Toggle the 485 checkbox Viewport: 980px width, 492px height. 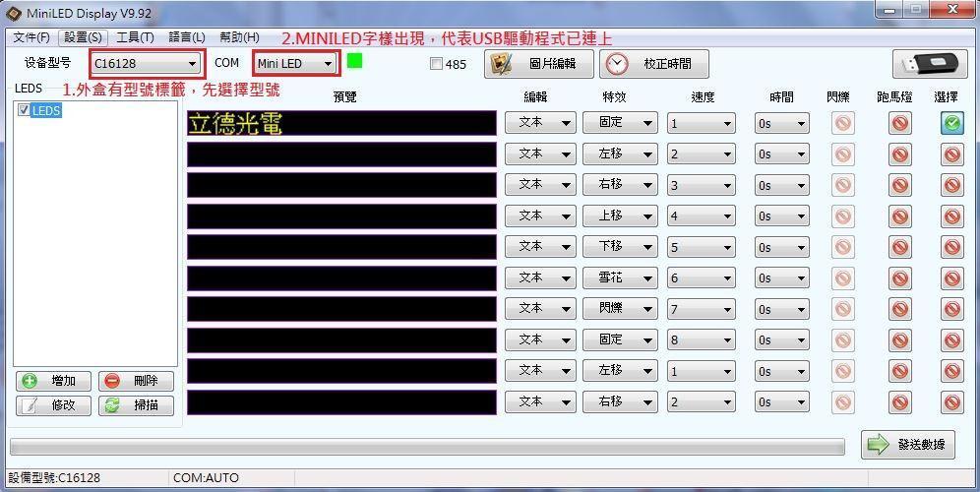click(x=436, y=64)
